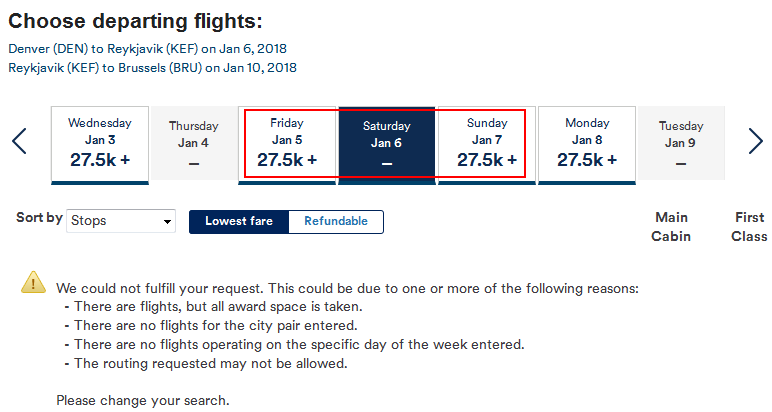Open the Sort by Stops dropdown

(x=121, y=221)
